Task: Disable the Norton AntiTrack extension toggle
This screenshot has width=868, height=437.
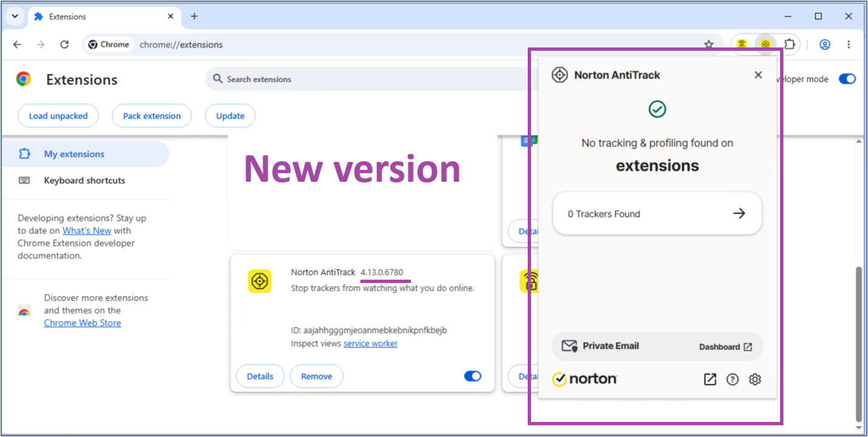Action: [x=473, y=376]
